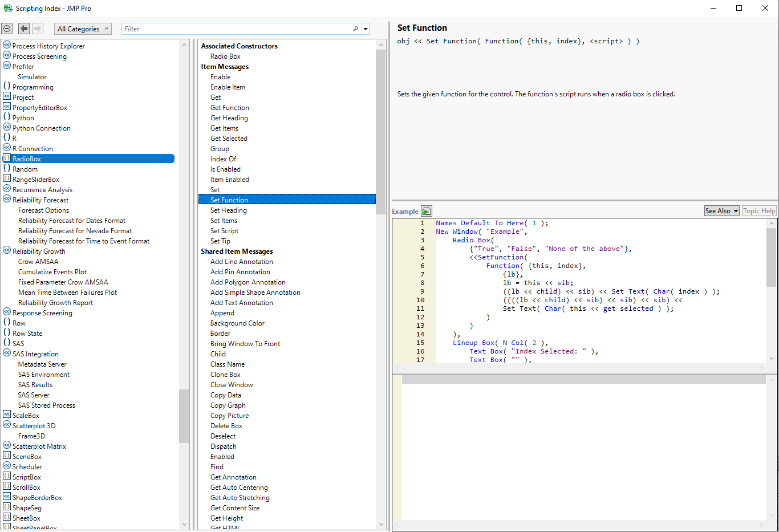Select Reliability Growth in category tree
This screenshot has height=532, width=779.
pyautogui.click(x=39, y=251)
